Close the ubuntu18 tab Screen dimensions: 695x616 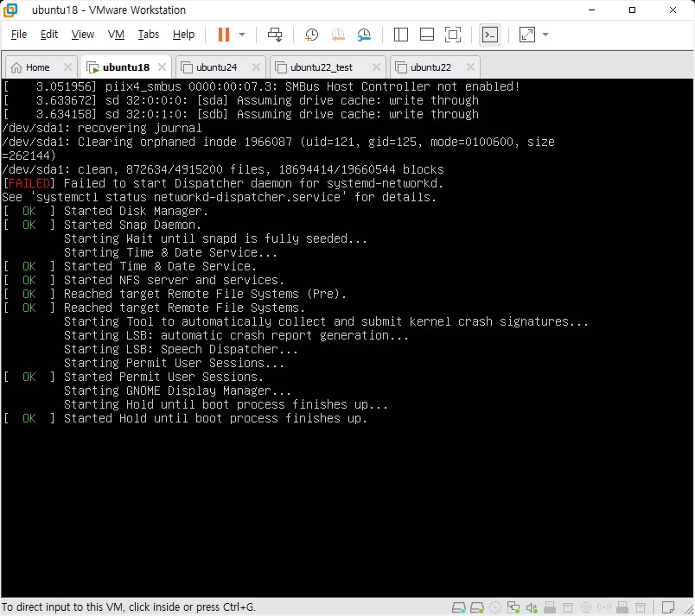162,67
